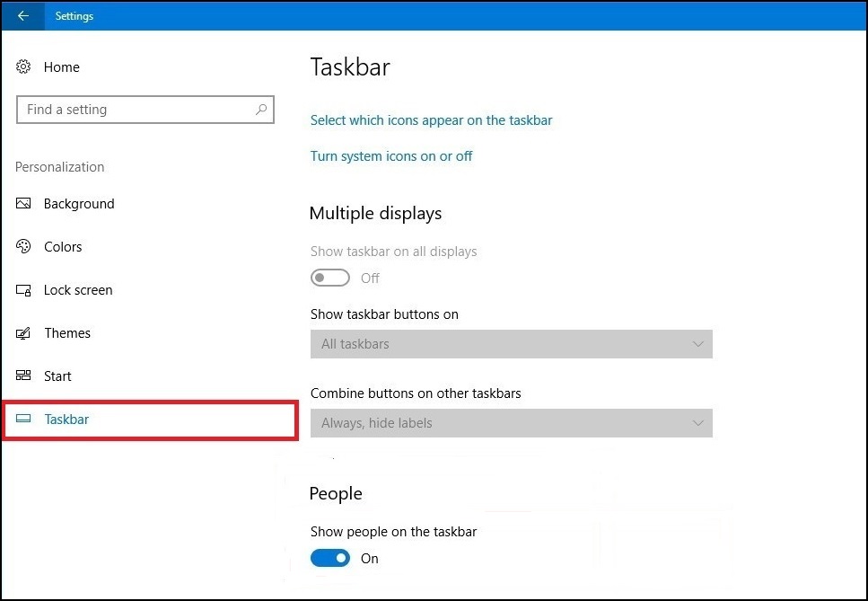This screenshot has height=601, width=868.
Task: Go to Colors settings
Action: tap(63, 246)
